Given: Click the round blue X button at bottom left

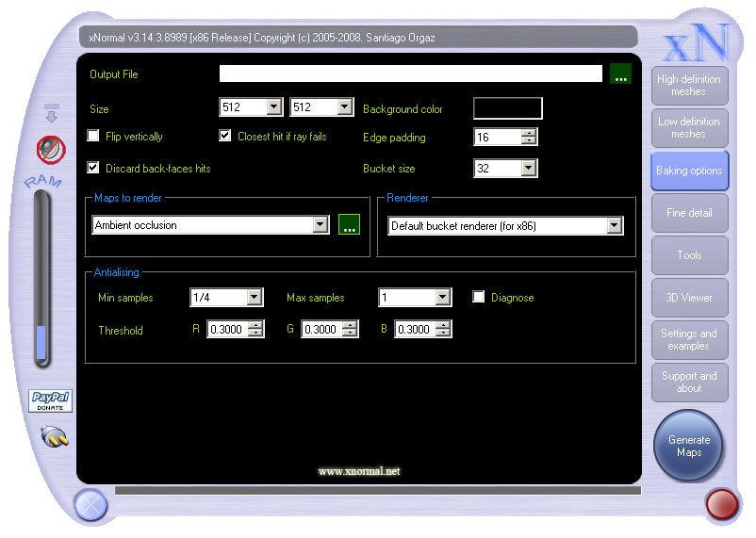Looking at the screenshot, I should [90, 505].
